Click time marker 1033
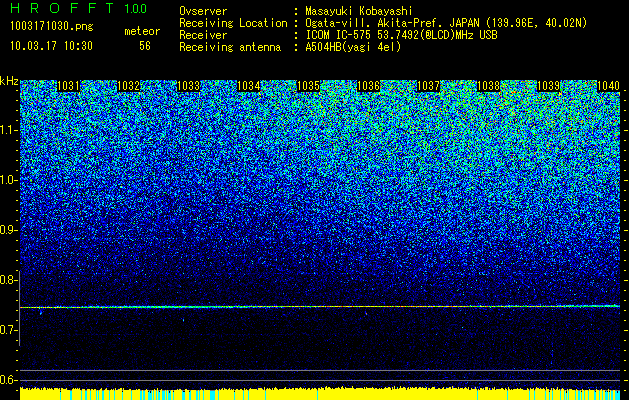629x400 pixels. [189, 86]
